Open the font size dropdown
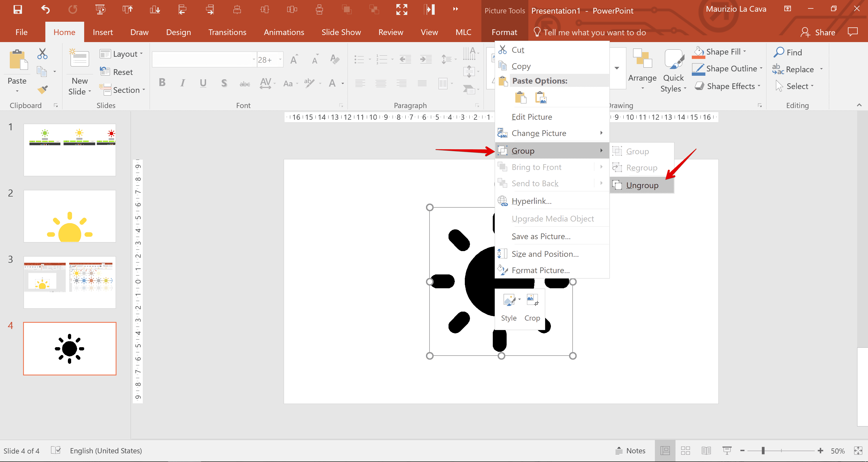868x462 pixels. click(281, 59)
